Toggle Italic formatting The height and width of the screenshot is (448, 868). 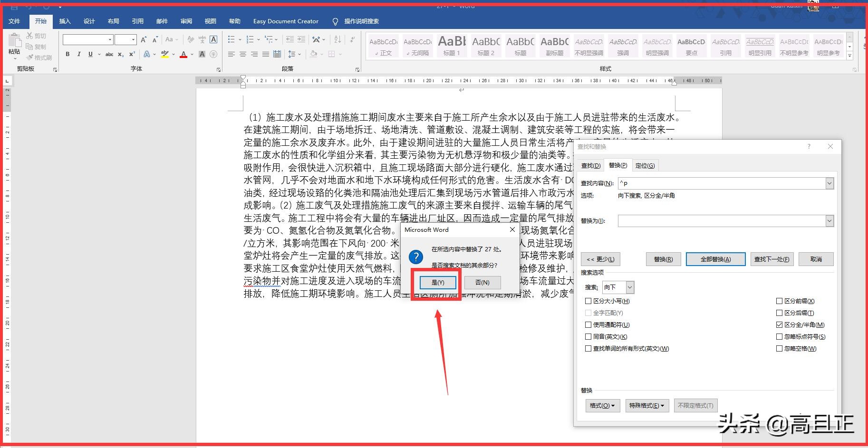point(79,54)
